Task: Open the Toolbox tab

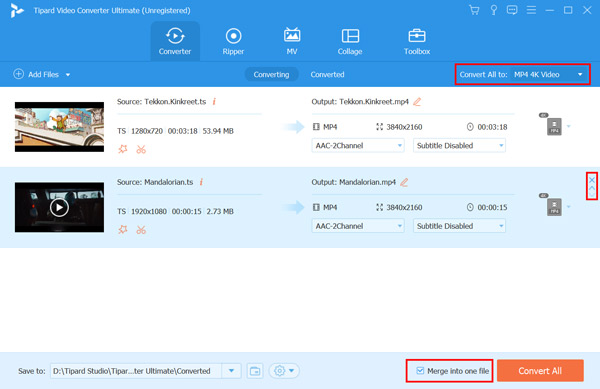Action: click(417, 41)
